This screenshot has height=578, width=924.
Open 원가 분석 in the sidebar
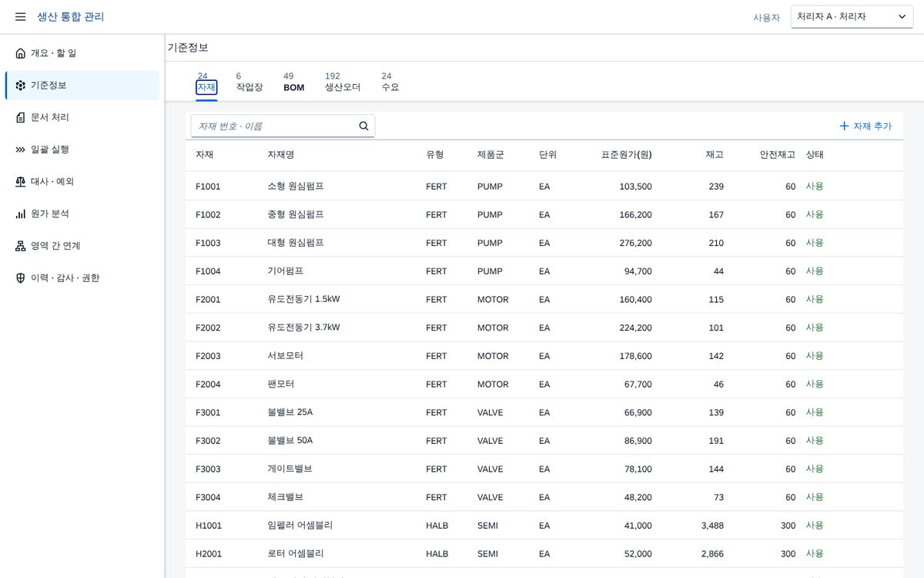[82, 214]
